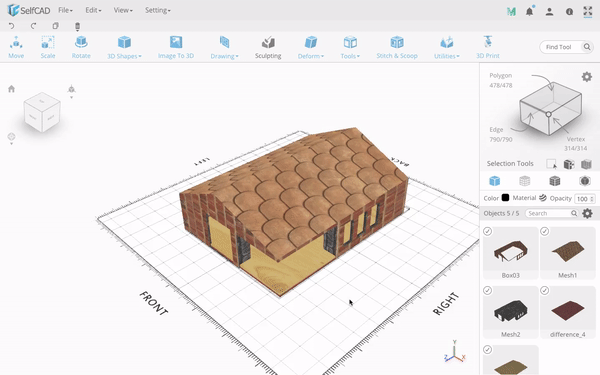Select the Move tool
The image size is (600, 375).
[16, 47]
